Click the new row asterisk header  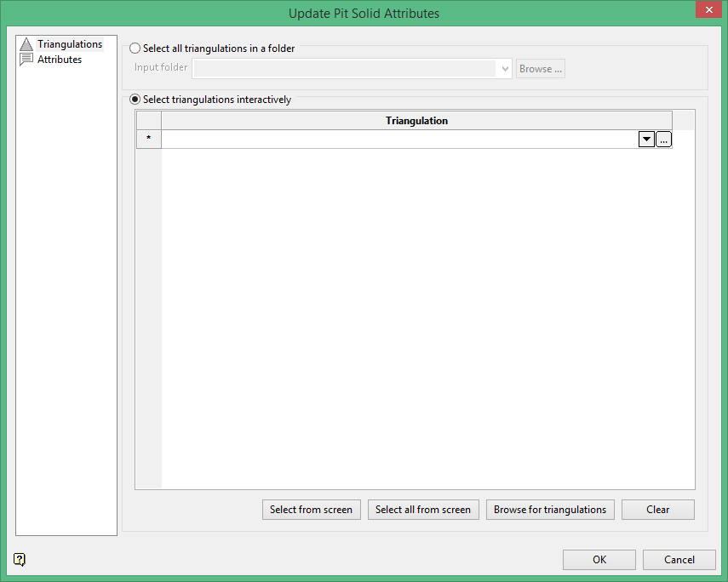[x=148, y=140]
